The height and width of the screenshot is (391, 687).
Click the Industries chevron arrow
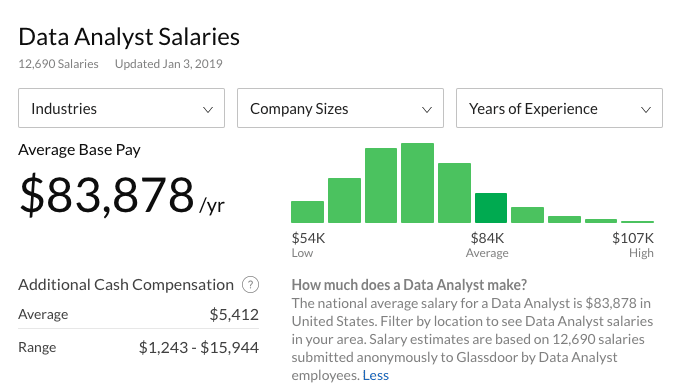click(x=208, y=110)
